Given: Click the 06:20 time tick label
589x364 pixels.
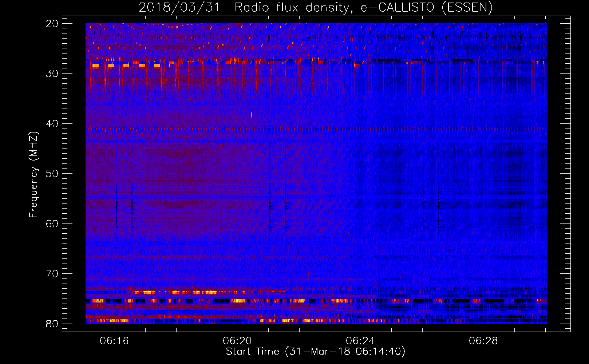Looking at the screenshot, I should click(x=238, y=341).
